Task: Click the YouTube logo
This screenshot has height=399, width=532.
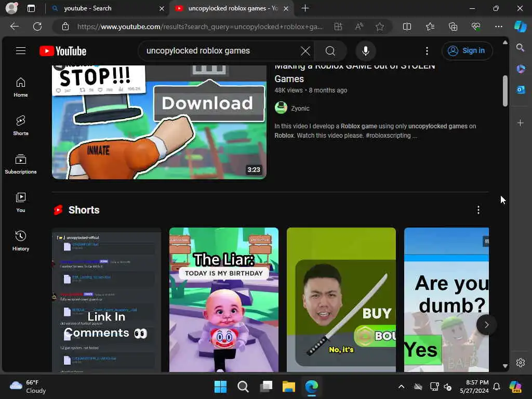Action: tap(63, 51)
